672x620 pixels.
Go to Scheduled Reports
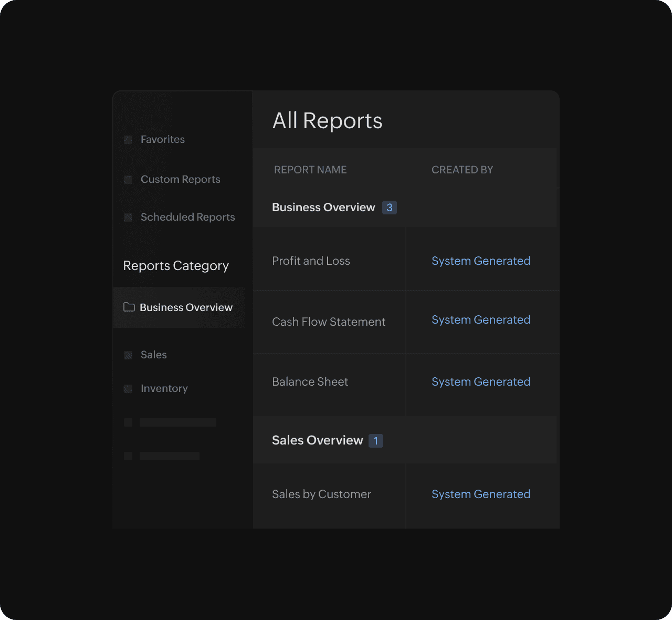[187, 218]
